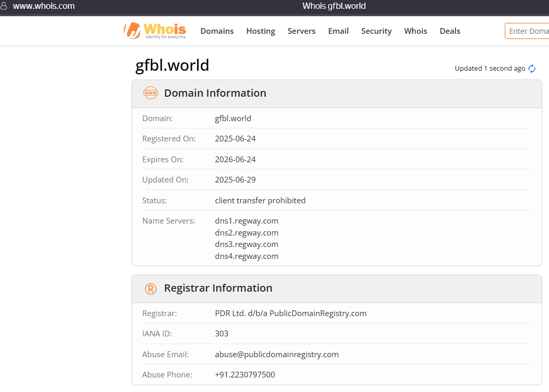The image size is (549, 392).
Task: Click the Registrar Information R icon
Action: 151,289
